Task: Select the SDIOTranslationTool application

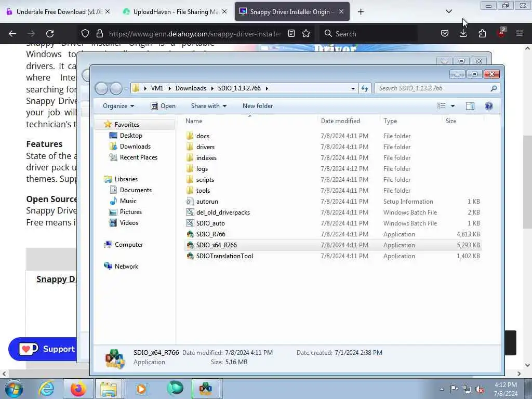Action: [332, 256]
